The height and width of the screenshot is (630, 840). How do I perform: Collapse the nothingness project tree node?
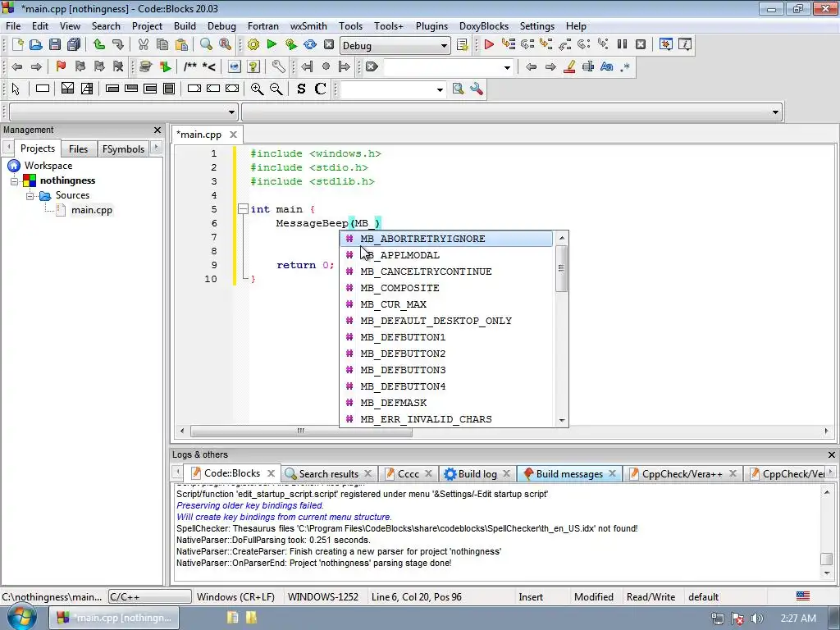(15, 181)
